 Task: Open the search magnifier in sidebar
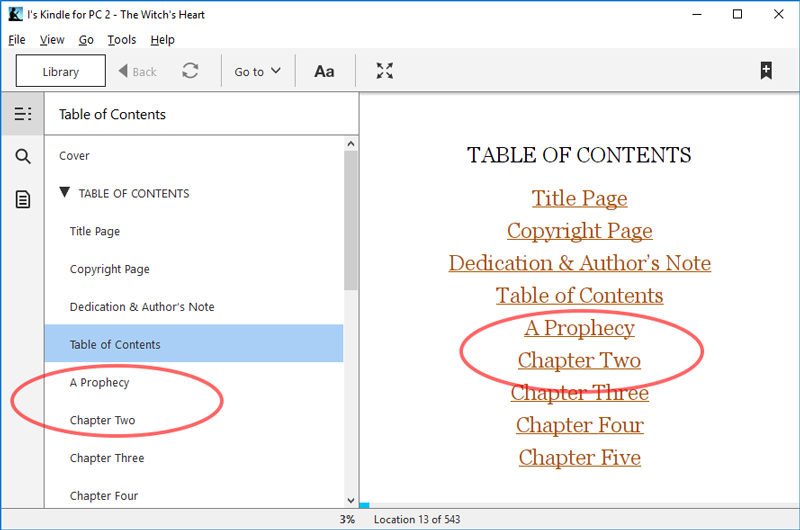(x=22, y=156)
